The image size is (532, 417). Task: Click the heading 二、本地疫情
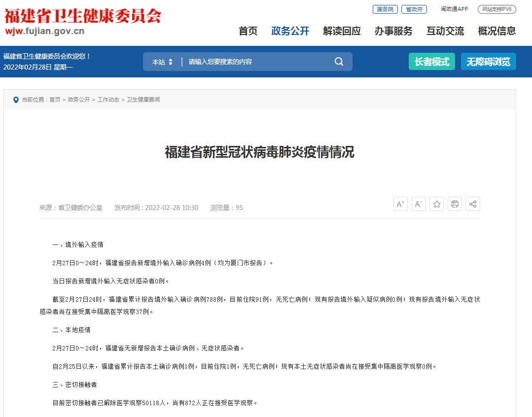pyautogui.click(x=71, y=330)
